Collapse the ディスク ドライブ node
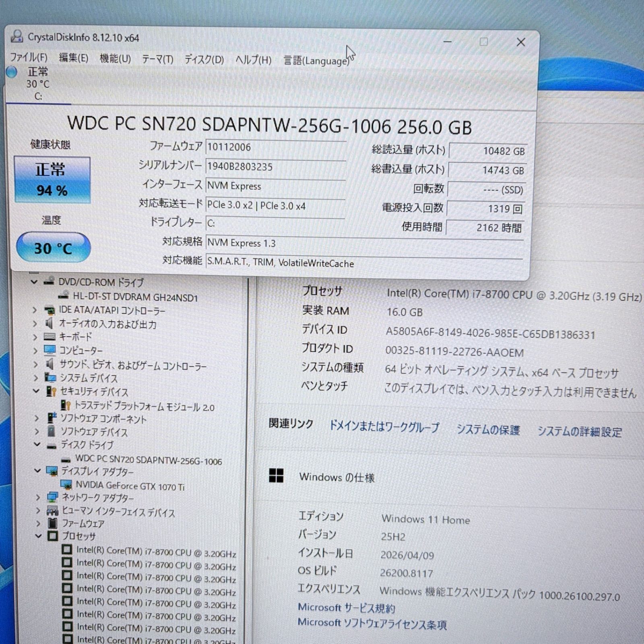 click(37, 444)
